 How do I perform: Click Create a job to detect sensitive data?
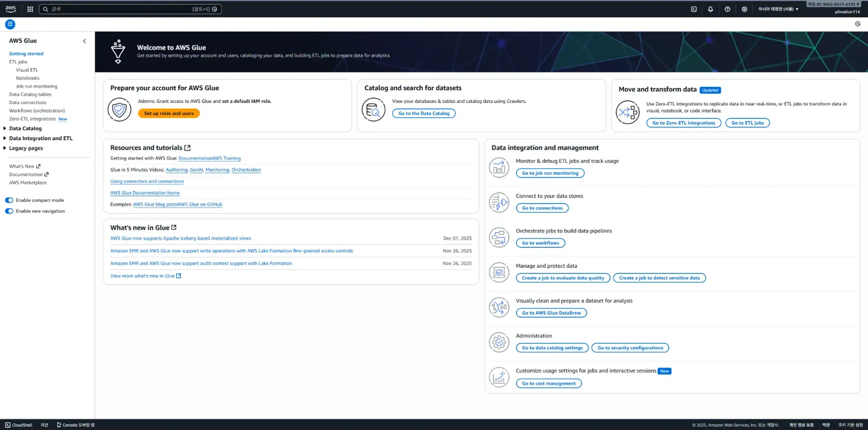tap(659, 278)
